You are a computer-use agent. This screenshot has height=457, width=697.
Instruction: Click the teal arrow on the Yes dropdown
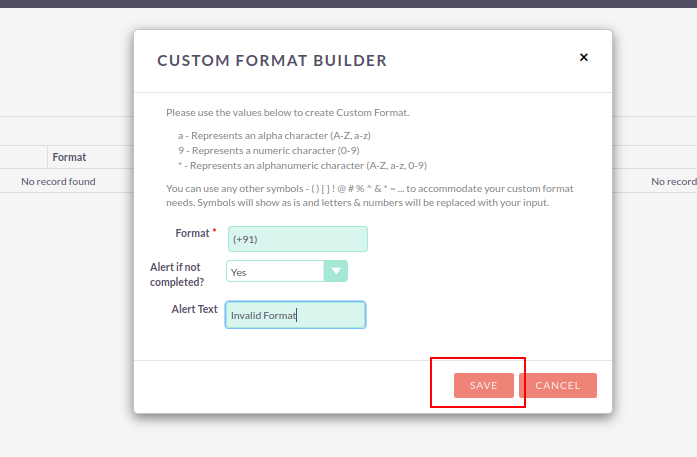tap(336, 271)
